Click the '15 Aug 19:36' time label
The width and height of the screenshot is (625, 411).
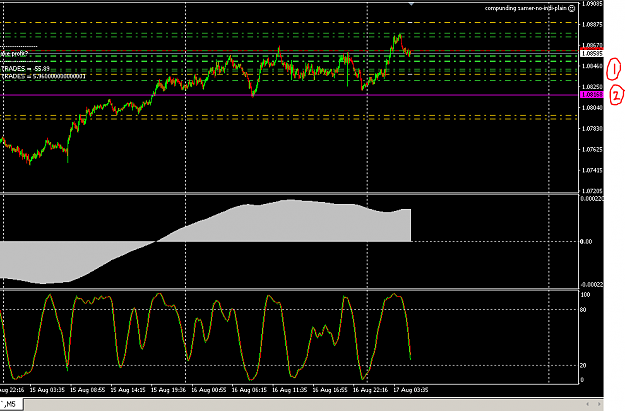pos(168,390)
